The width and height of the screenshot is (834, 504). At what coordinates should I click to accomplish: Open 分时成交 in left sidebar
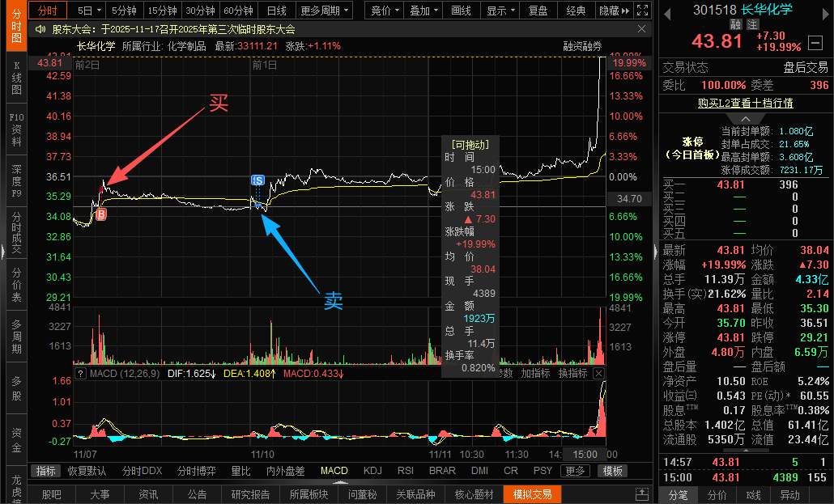16,233
